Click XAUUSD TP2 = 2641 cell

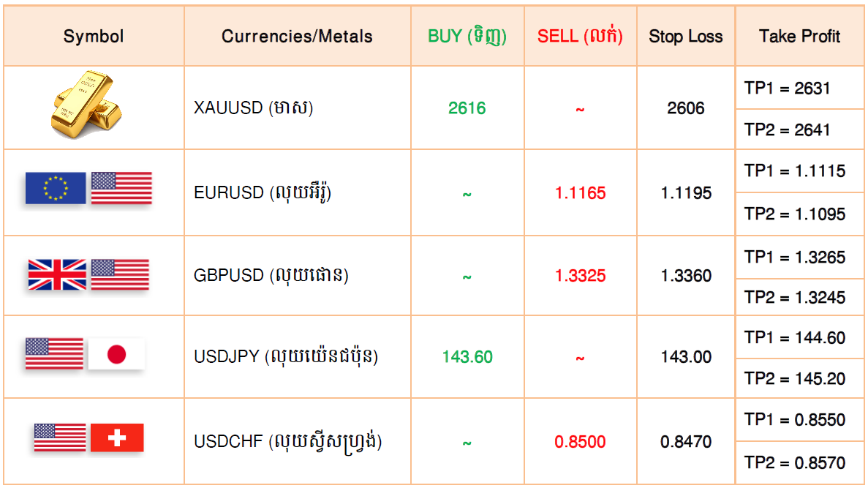point(799,129)
